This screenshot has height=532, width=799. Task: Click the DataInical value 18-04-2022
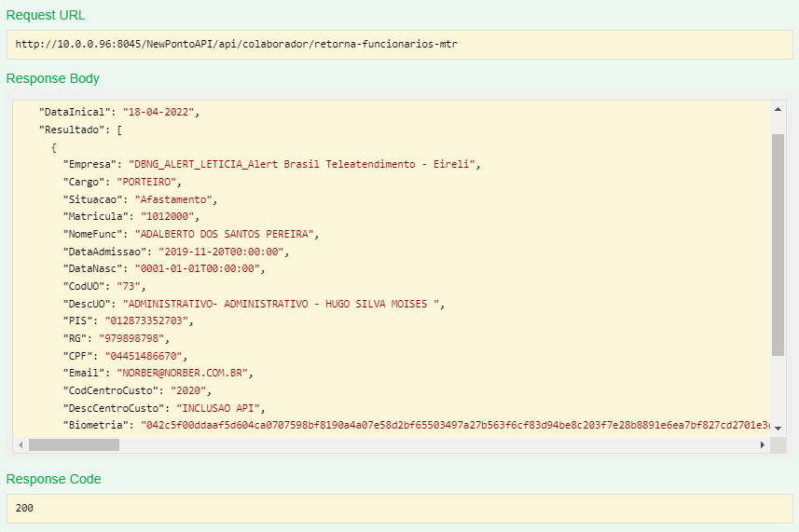160,112
